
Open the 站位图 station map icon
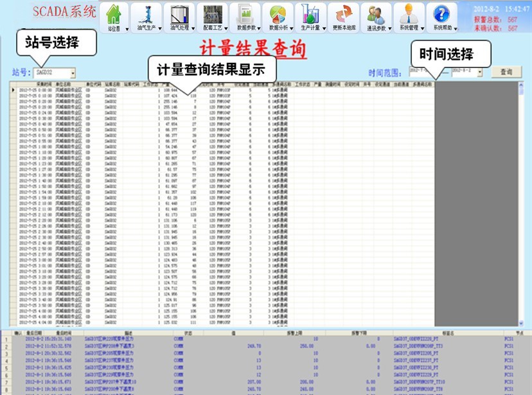pos(113,15)
